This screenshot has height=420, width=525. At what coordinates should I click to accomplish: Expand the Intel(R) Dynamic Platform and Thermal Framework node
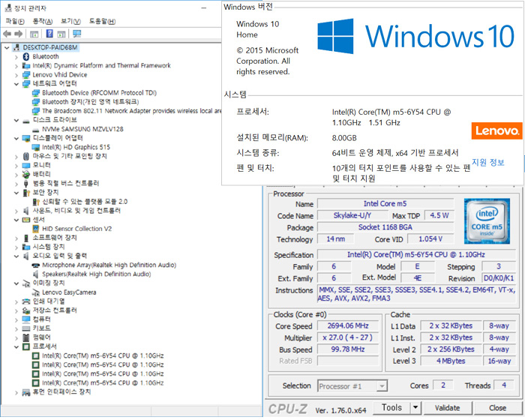(x=16, y=66)
